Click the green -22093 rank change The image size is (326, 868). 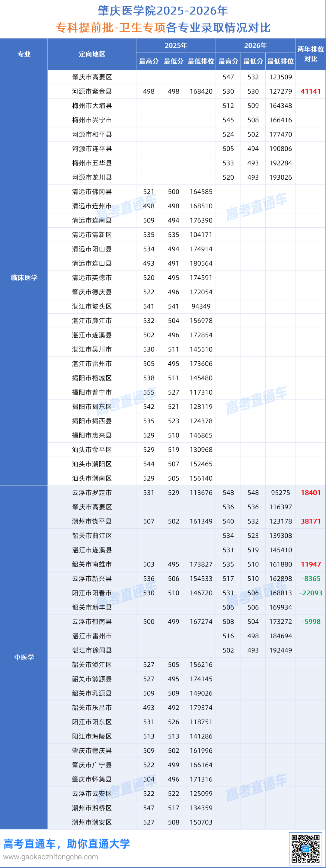point(311,593)
